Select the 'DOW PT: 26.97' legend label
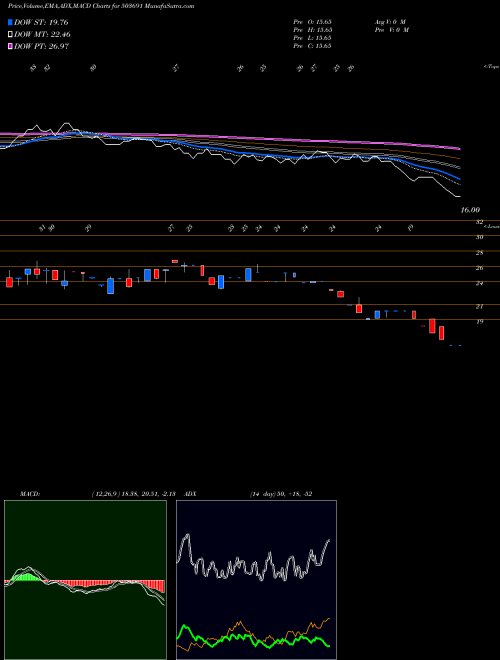Screen dimensions: 500x660 (x=41, y=46)
